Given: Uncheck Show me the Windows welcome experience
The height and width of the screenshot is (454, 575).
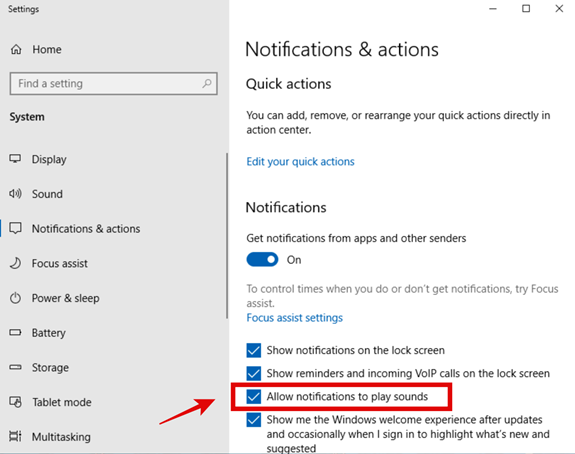Looking at the screenshot, I should point(254,420).
